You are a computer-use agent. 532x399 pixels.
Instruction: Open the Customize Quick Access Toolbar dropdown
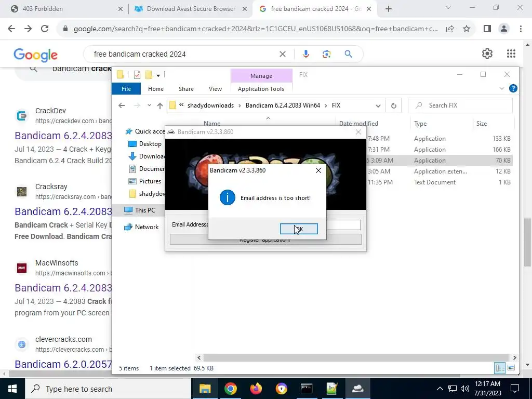(x=158, y=75)
